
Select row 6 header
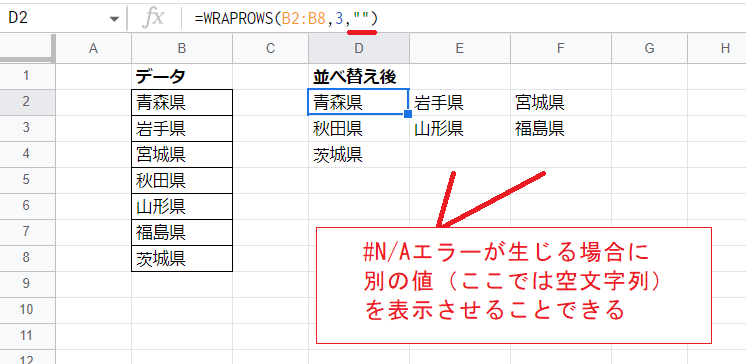click(x=28, y=206)
